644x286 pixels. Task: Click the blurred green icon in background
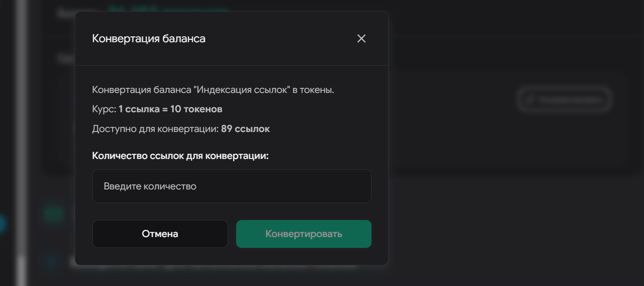tap(53, 214)
